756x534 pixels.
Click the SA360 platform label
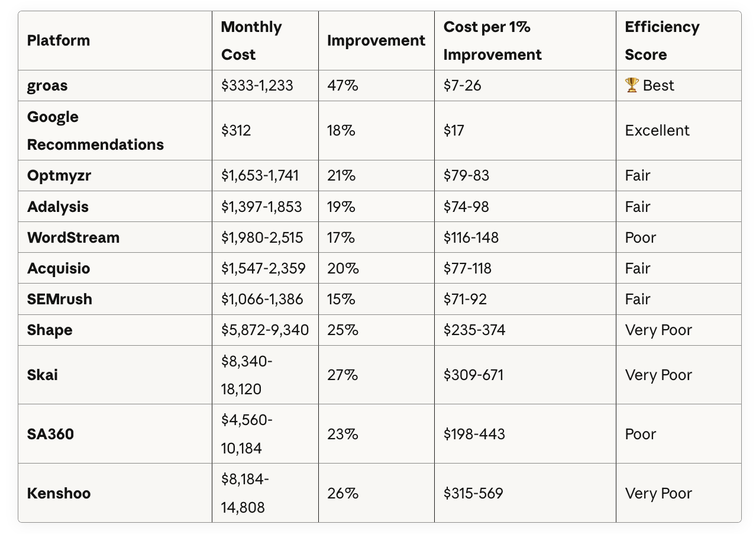[x=50, y=434]
